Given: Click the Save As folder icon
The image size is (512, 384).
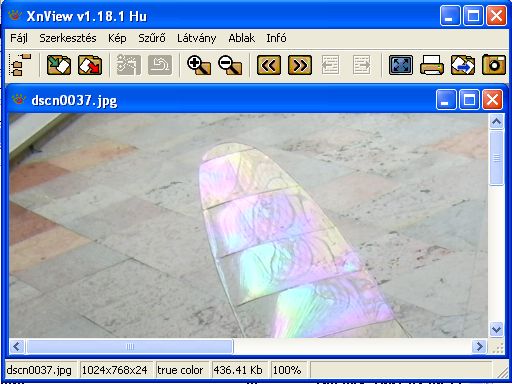Looking at the screenshot, I should tap(90, 65).
